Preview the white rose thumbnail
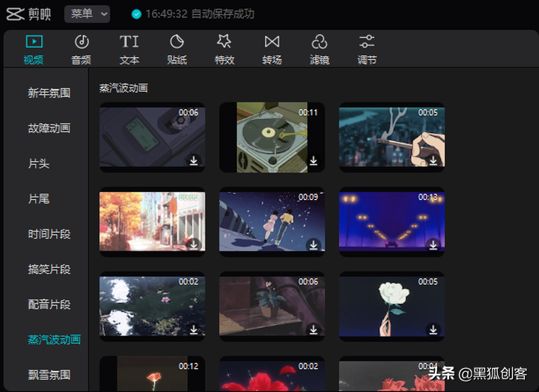 click(x=392, y=307)
